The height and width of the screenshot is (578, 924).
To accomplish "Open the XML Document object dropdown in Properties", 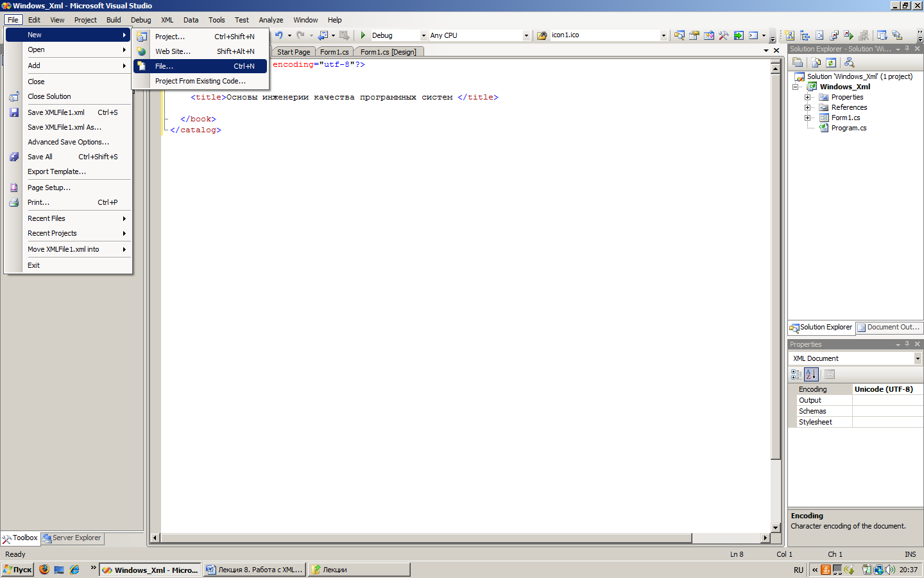I will pos(918,358).
